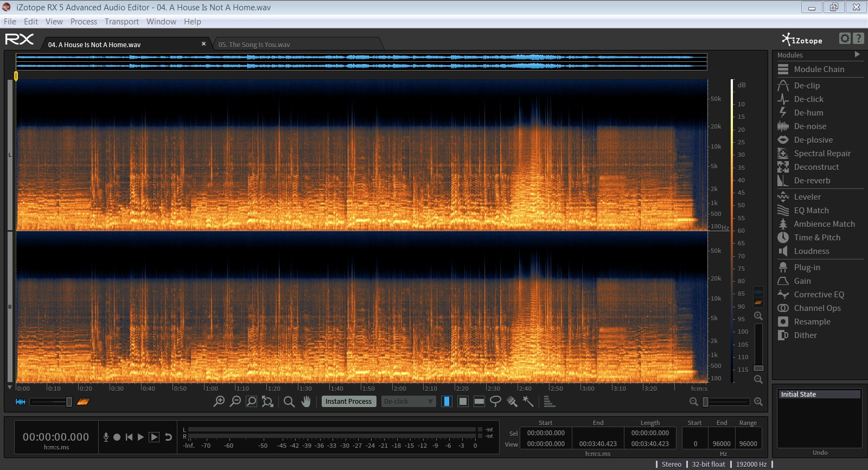This screenshot has height=470, width=868.
Task: Enable the frequency selection tool
Action: coord(479,402)
